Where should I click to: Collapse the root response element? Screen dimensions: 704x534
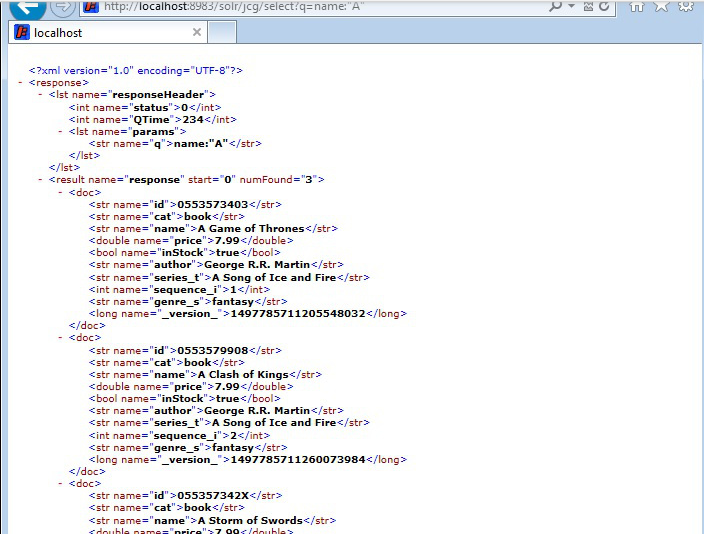click(20, 83)
